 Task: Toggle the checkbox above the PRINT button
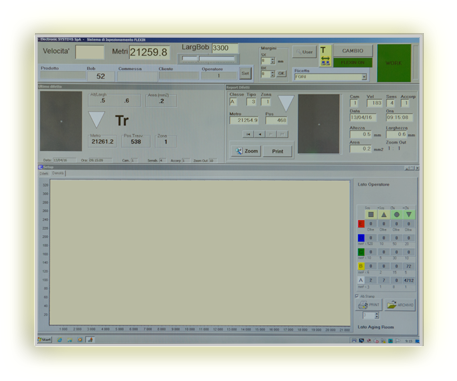(x=357, y=296)
